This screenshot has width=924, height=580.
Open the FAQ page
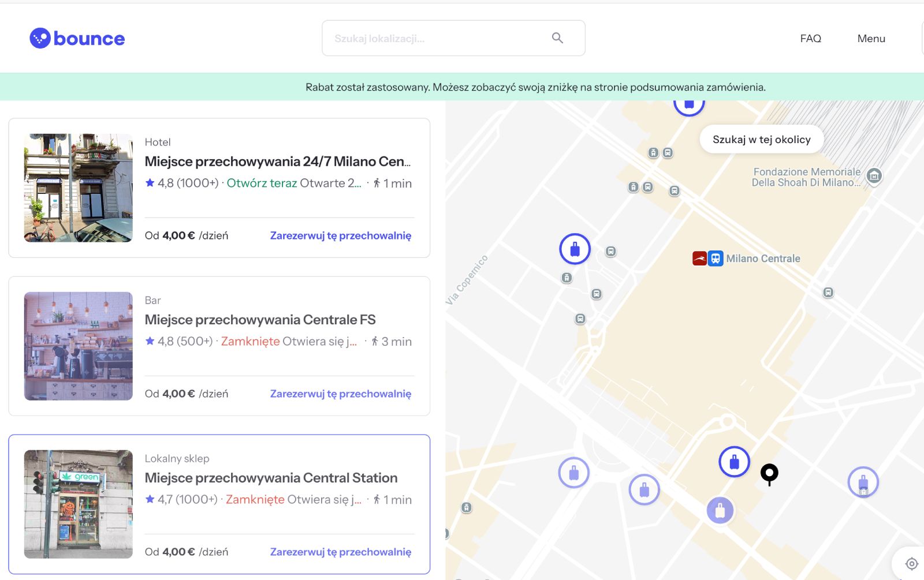click(810, 38)
